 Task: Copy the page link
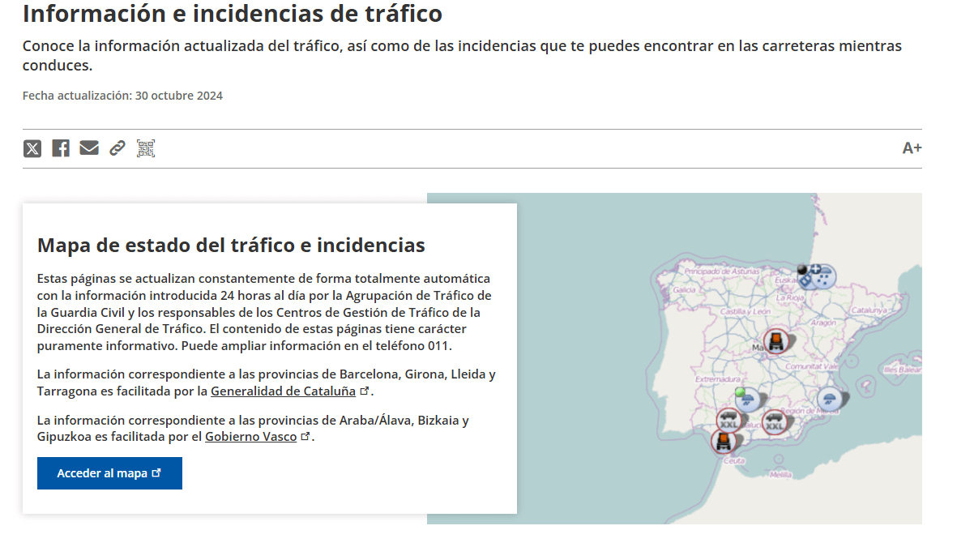pyautogui.click(x=117, y=148)
